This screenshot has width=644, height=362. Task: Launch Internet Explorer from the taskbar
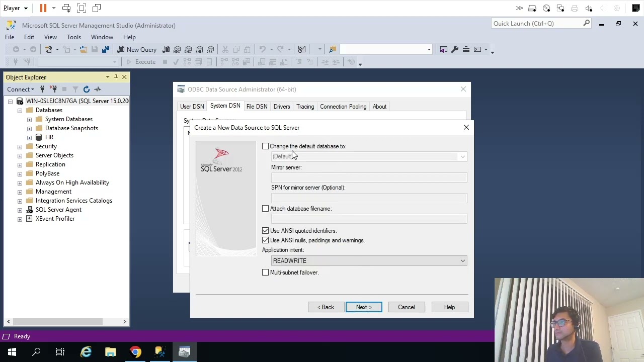86,352
